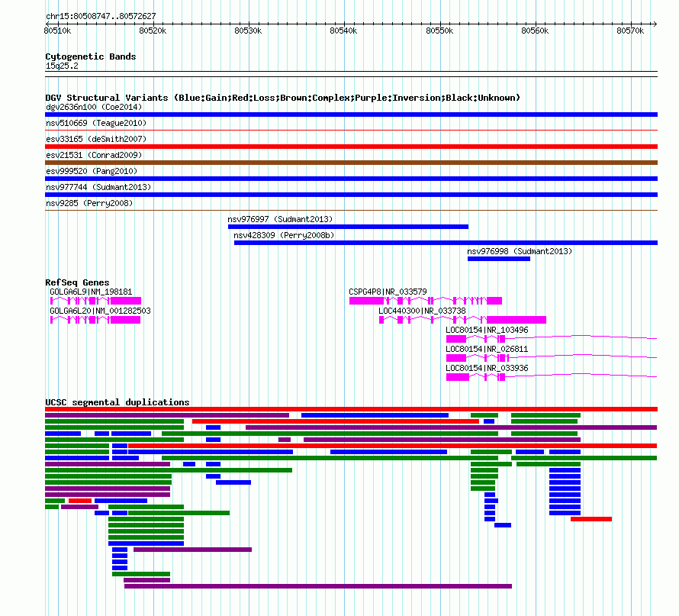
Task: Click the GOLGA6L9 gene model's large last exon
Action: click(x=126, y=301)
